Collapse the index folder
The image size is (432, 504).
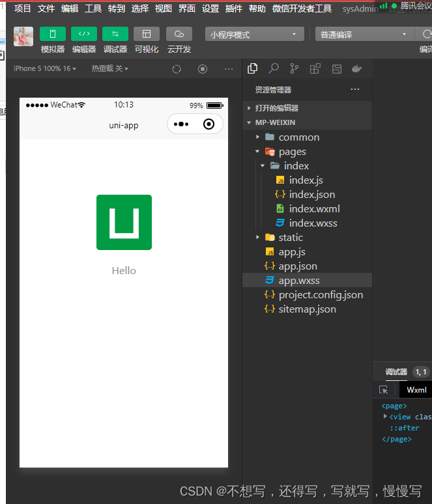(x=307, y=166)
